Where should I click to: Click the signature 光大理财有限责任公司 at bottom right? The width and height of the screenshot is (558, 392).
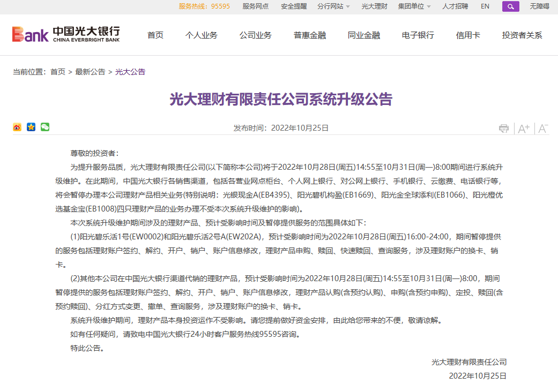[469, 362]
